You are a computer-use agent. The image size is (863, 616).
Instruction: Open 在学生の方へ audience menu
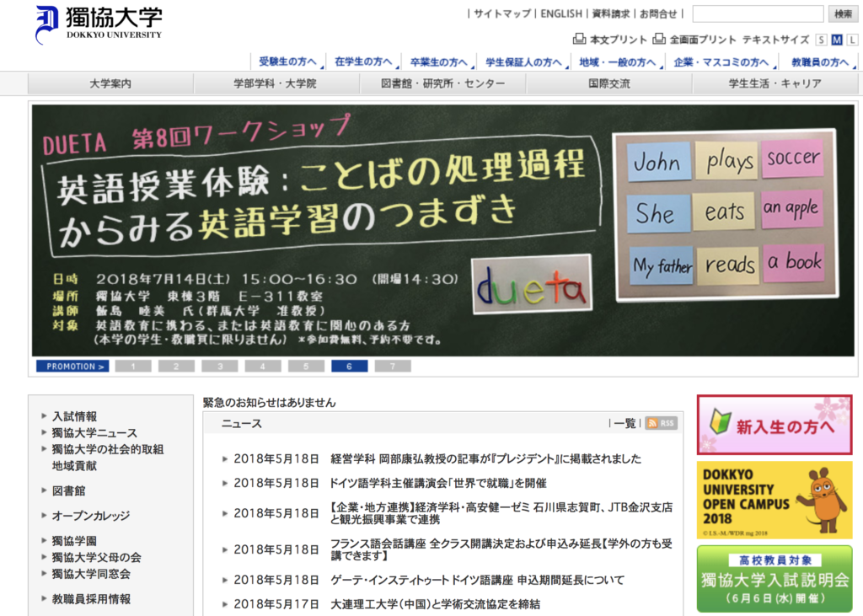tap(363, 62)
